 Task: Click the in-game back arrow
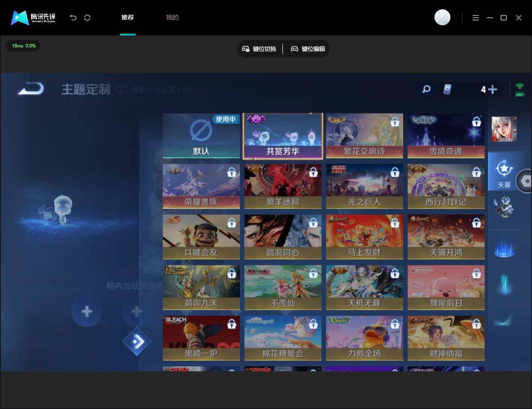tap(31, 88)
